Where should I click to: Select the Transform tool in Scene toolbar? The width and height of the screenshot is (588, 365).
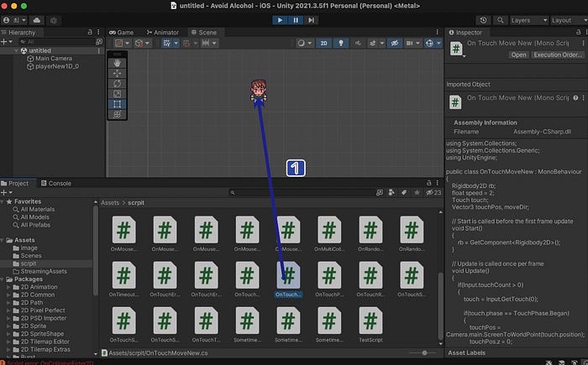tap(117, 114)
